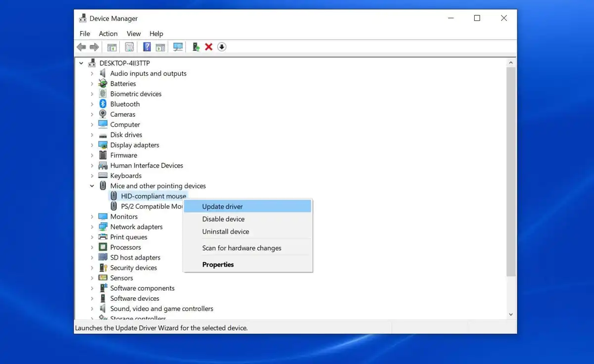
Task: Click the Properties toolbar icon
Action: click(129, 46)
